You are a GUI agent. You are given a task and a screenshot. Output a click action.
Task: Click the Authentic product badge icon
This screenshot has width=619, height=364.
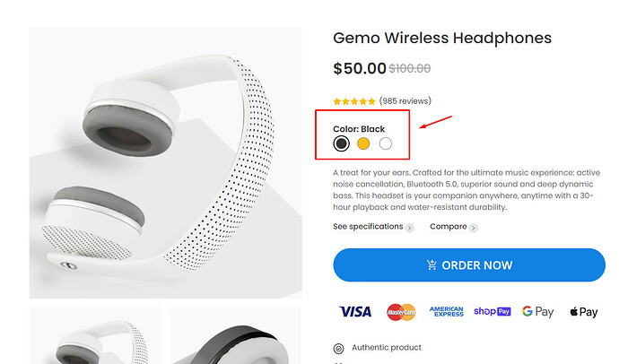[338, 348]
